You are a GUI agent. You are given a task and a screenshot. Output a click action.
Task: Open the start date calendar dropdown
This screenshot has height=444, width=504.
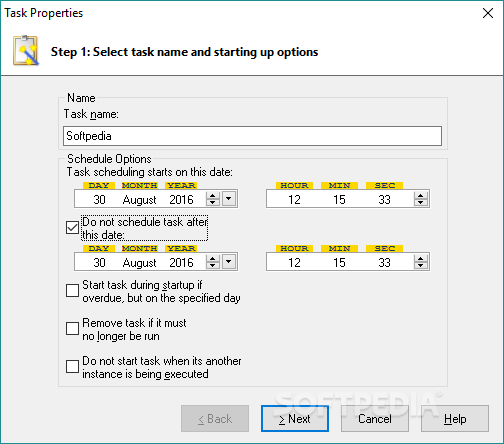click(229, 199)
